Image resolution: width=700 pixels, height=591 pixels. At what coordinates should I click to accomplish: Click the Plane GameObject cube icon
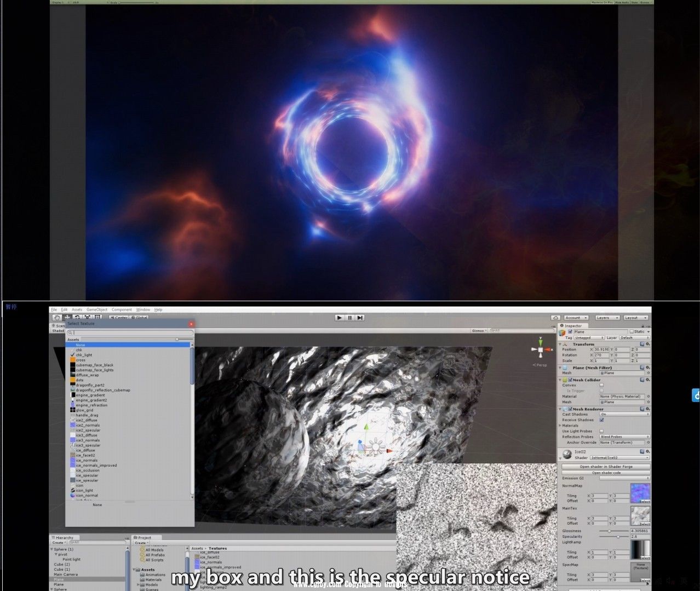click(x=562, y=332)
